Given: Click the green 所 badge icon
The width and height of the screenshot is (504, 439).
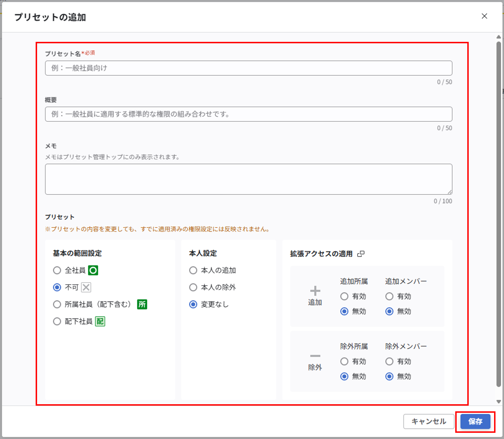Looking at the screenshot, I should pyautogui.click(x=142, y=305).
